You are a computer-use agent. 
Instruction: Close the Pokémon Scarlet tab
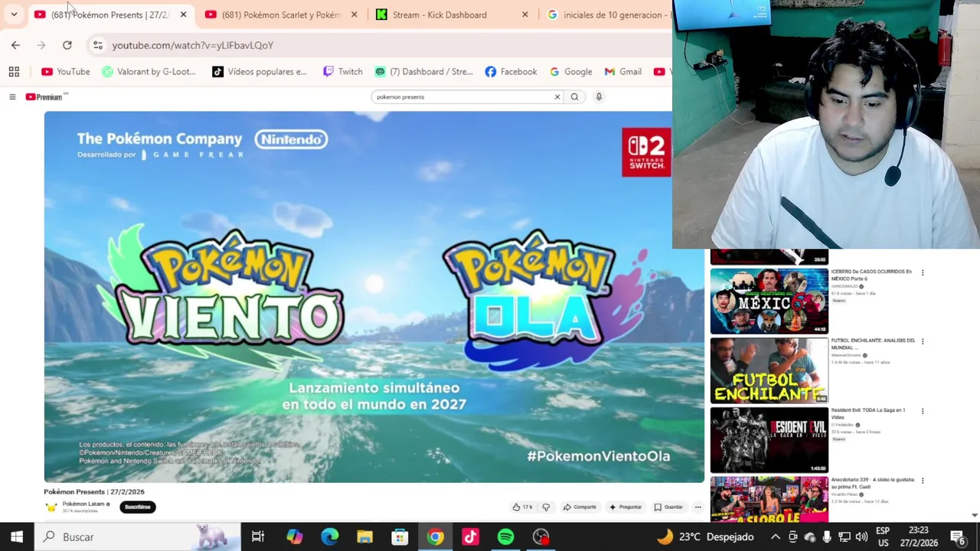tap(354, 15)
